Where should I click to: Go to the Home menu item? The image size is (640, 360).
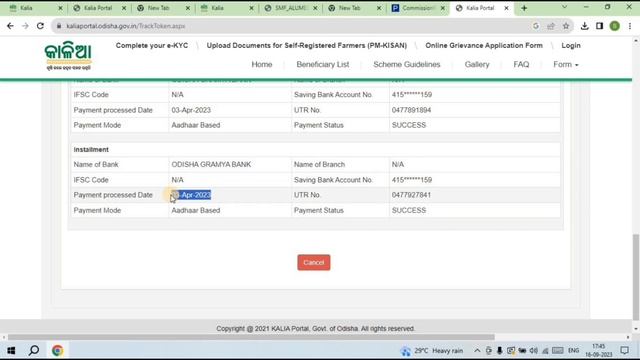[x=262, y=64]
